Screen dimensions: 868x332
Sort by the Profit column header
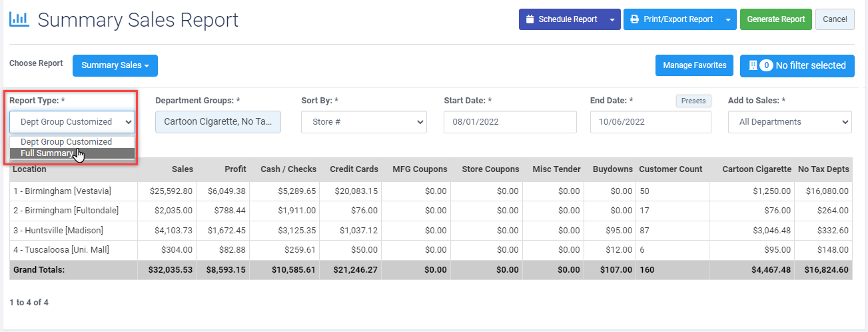tap(235, 169)
